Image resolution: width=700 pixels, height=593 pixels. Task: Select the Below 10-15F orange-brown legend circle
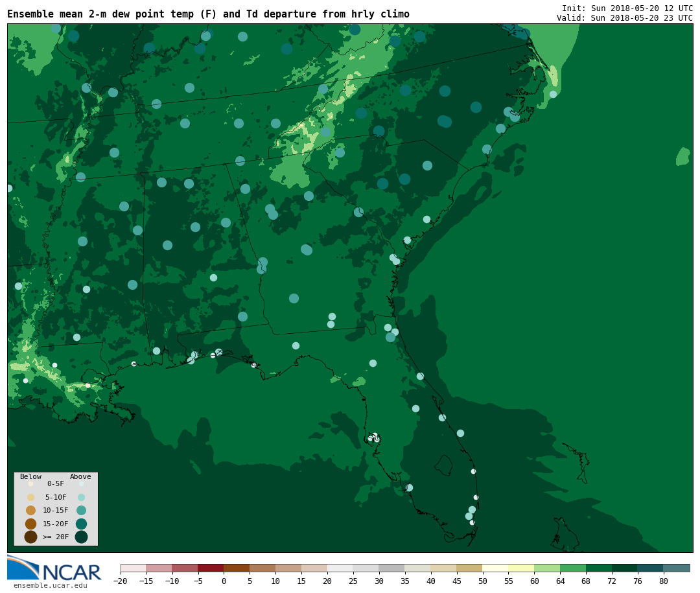pos(31,511)
